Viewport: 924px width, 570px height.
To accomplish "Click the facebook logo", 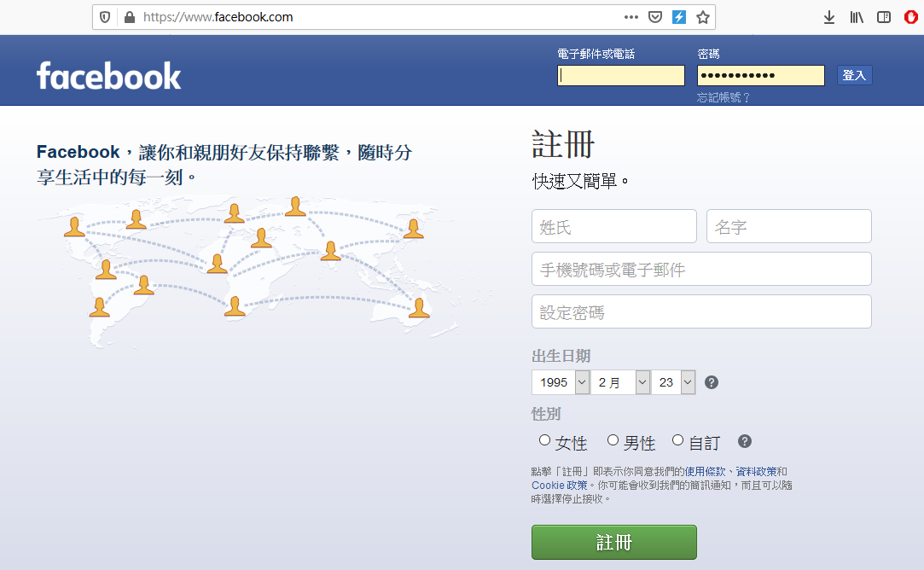I will pyautogui.click(x=109, y=76).
